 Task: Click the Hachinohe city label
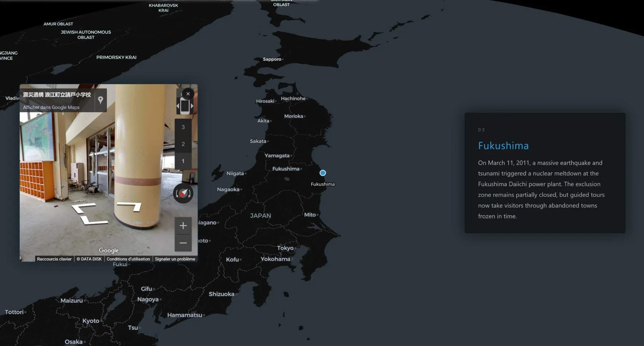tap(293, 99)
